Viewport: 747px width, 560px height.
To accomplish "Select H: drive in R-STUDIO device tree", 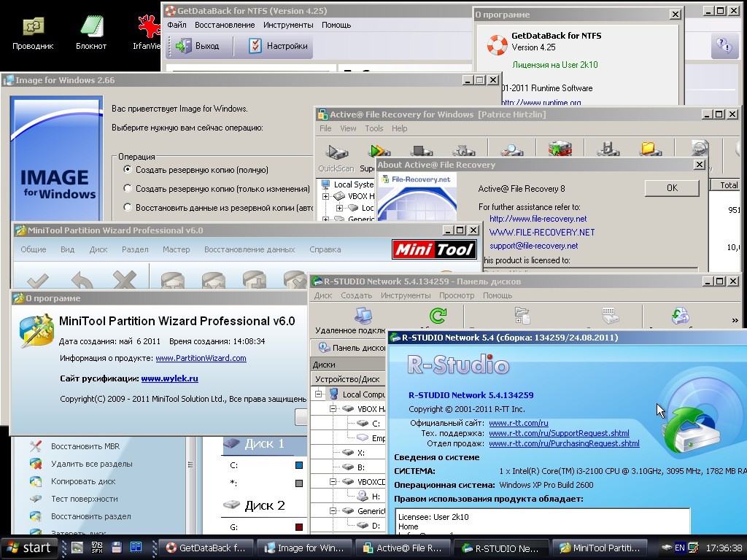I will click(368, 496).
